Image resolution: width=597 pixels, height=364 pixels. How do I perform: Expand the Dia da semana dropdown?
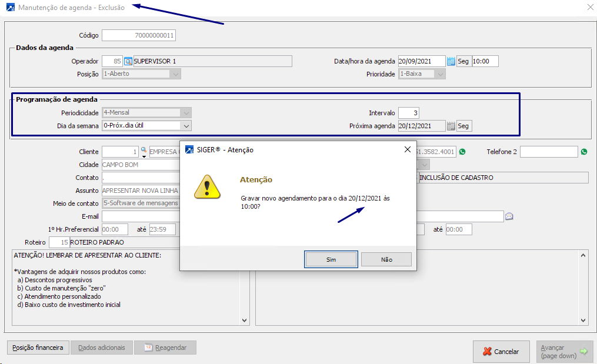186,126
